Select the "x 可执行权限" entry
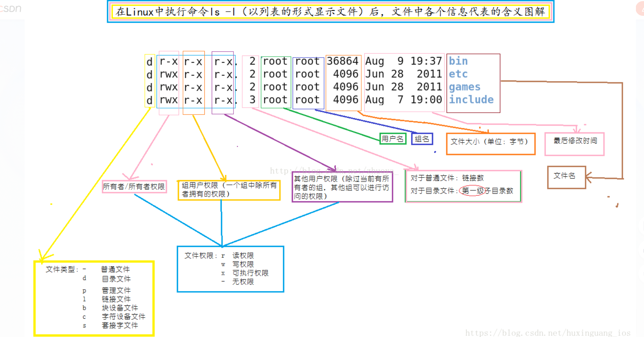 pyautogui.click(x=245, y=273)
